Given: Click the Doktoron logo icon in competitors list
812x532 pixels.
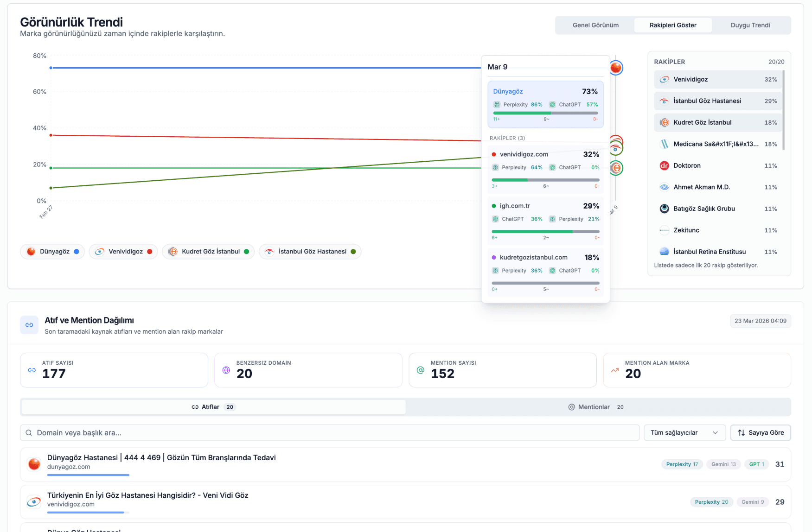Looking at the screenshot, I should click(x=664, y=165).
